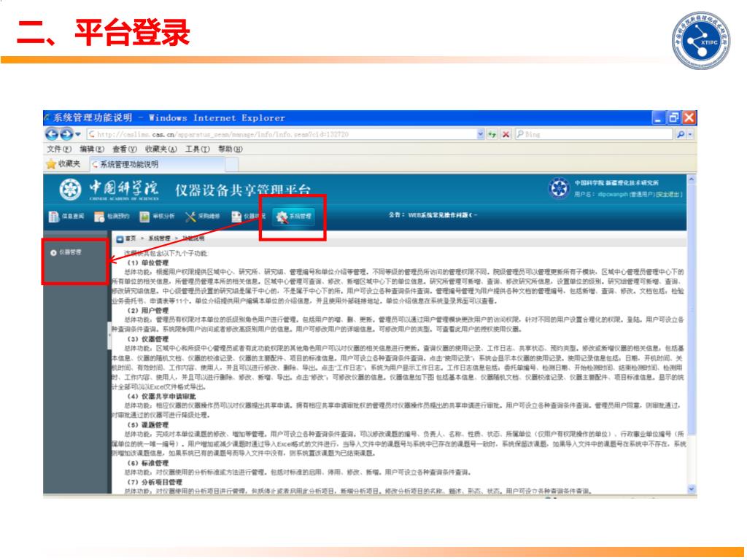Image resolution: width=747 pixels, height=560 pixels.
Task: Click the 首页 breadcrumb link
Action: [131, 238]
